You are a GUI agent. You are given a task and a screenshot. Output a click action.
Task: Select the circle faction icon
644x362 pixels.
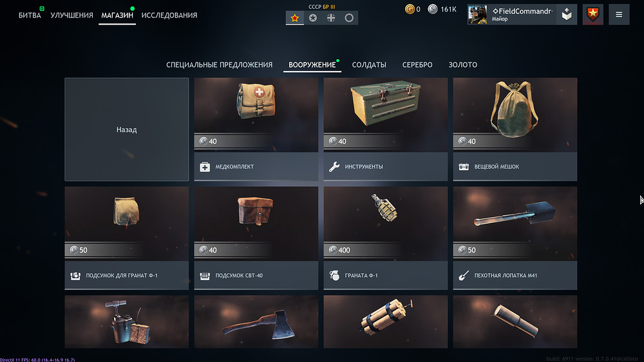coord(349,18)
